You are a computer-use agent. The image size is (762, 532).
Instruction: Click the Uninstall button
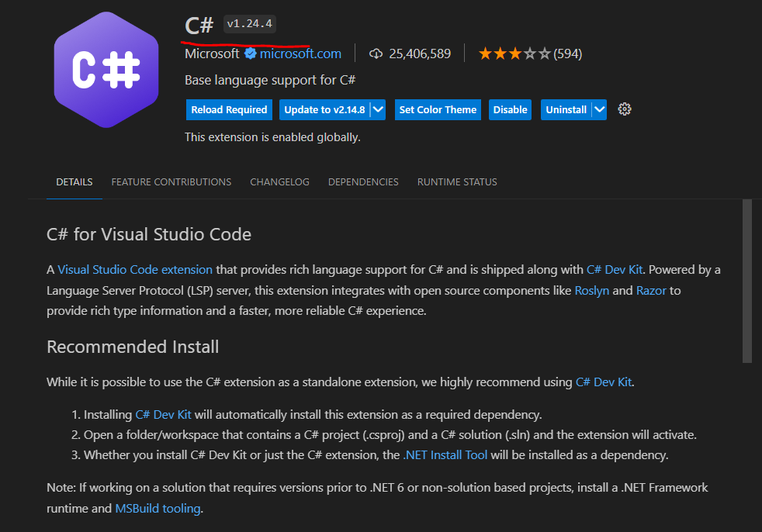tap(566, 109)
